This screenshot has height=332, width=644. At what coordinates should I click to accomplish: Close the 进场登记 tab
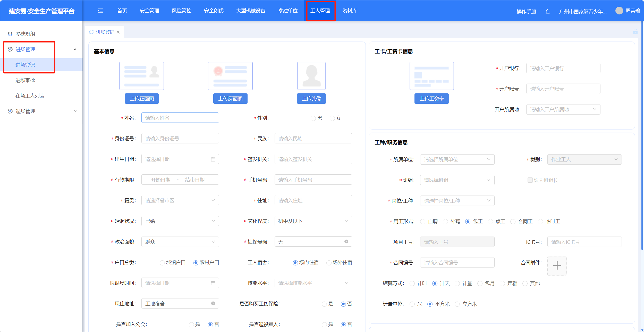[118, 32]
